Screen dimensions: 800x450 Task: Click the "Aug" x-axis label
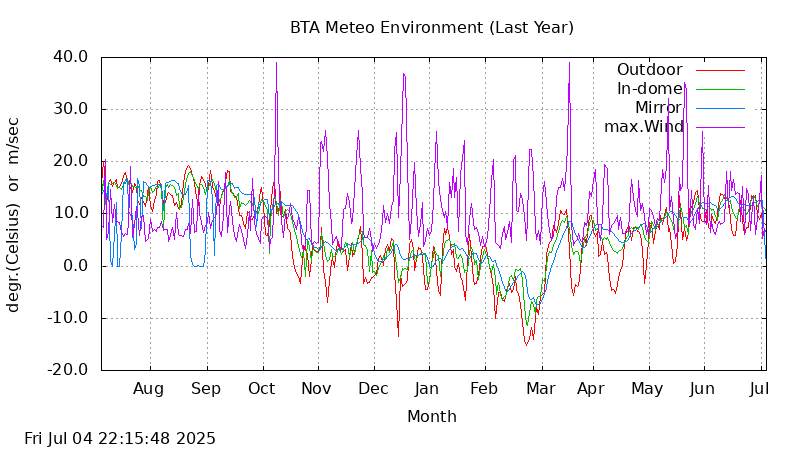tap(148, 389)
